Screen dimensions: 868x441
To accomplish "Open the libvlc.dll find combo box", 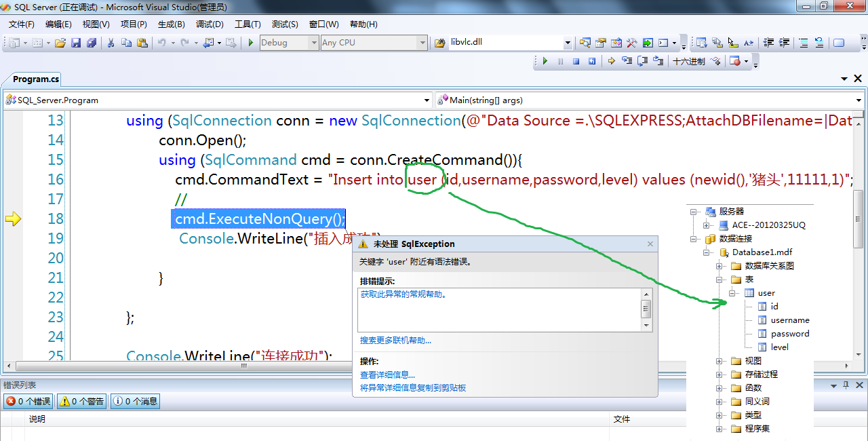I will point(568,43).
